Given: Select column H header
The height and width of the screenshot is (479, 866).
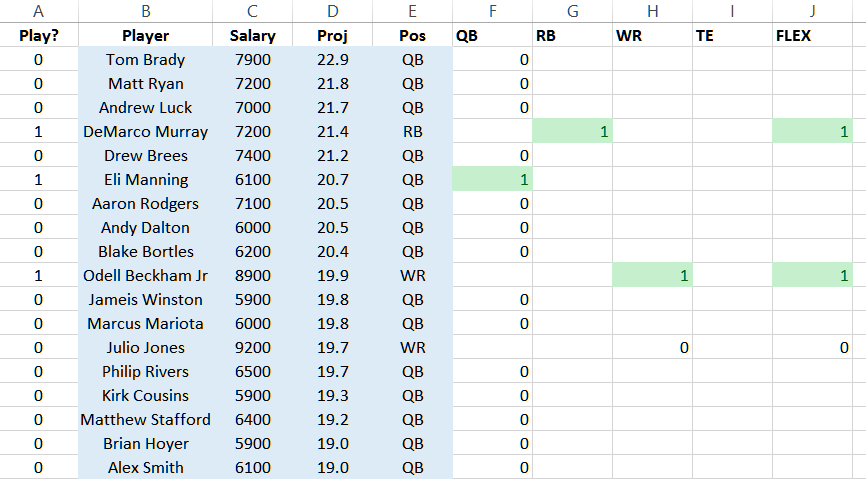Looking at the screenshot, I should pyautogui.click(x=652, y=11).
